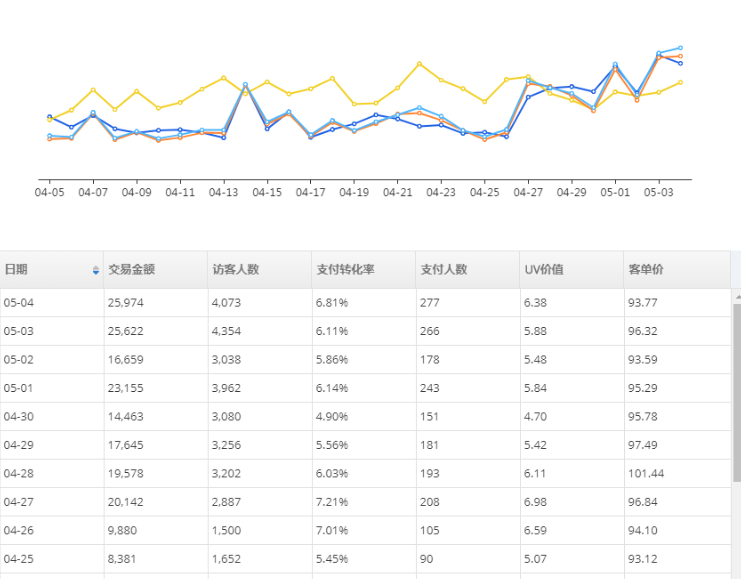
Task: Select the 04-29 date cell
Action: pos(18,445)
